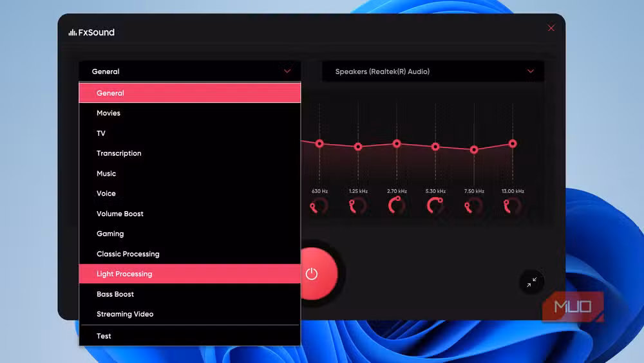The height and width of the screenshot is (363, 644).
Task: Select the General preset
Action: [x=190, y=93]
